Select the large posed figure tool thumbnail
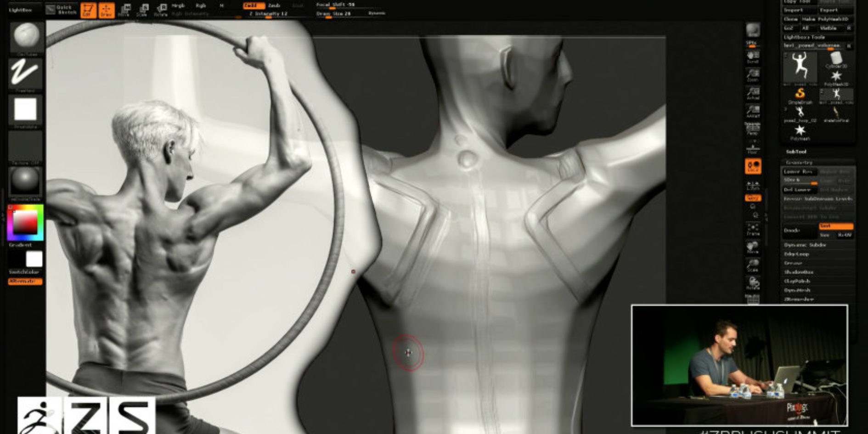Viewport: 868px width, 434px height. [x=800, y=68]
